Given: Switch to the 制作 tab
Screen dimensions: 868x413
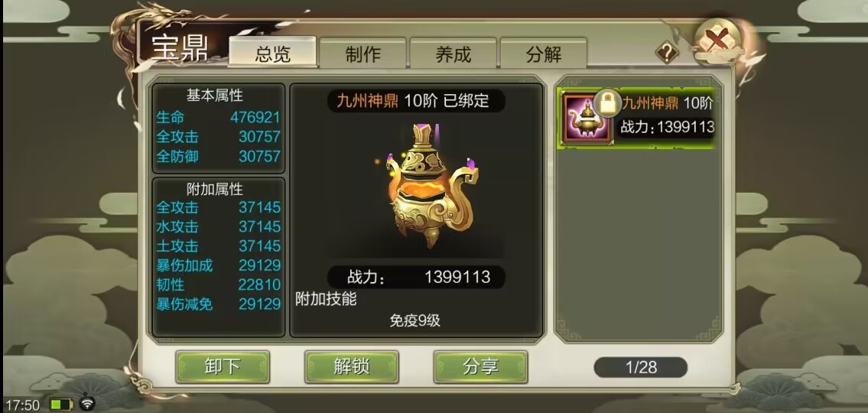Looking at the screenshot, I should [x=363, y=54].
